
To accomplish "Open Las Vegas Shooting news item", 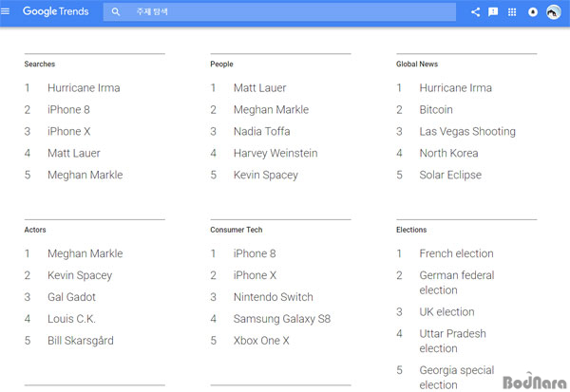I will point(467,132).
